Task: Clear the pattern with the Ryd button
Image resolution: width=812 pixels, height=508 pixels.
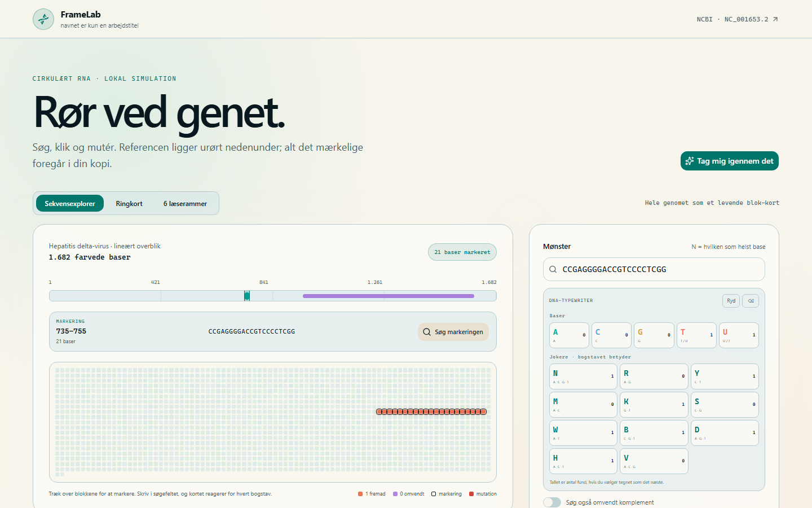Action: [x=731, y=301]
